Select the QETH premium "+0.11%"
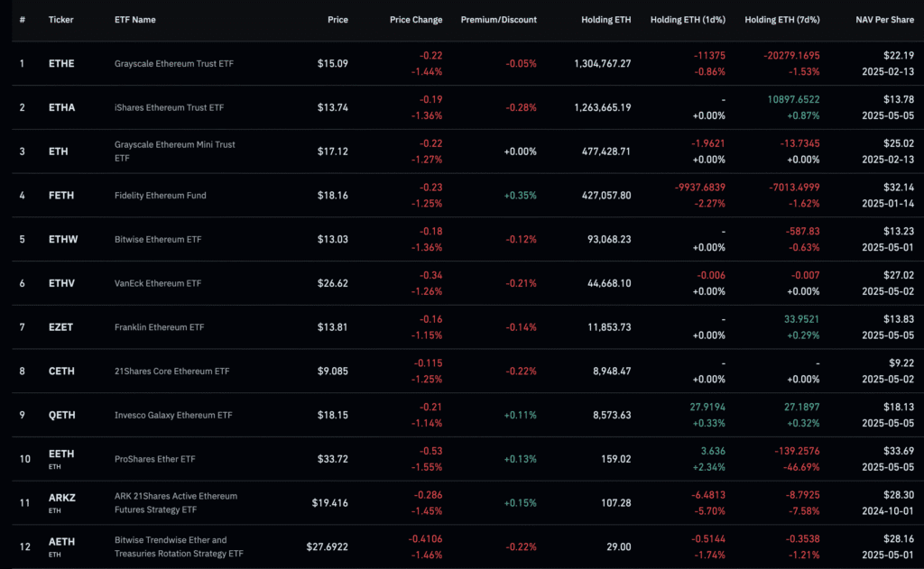The width and height of the screenshot is (924, 569). click(x=521, y=416)
